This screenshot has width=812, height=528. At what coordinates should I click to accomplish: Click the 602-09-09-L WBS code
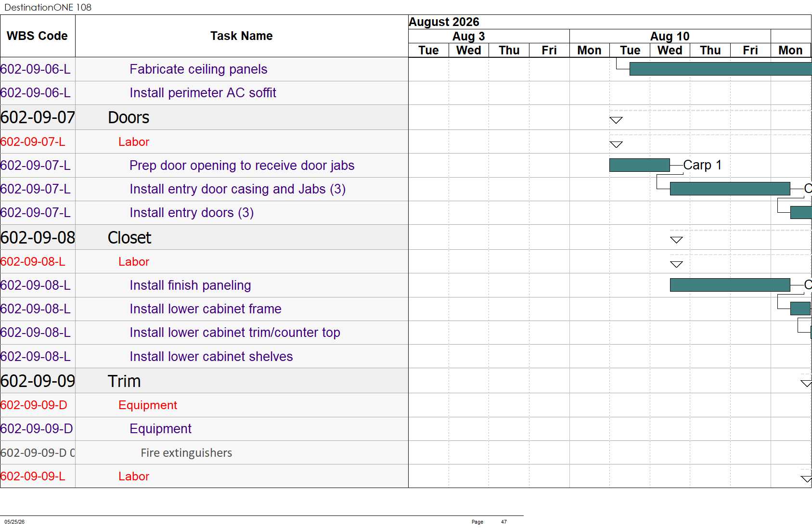point(33,476)
